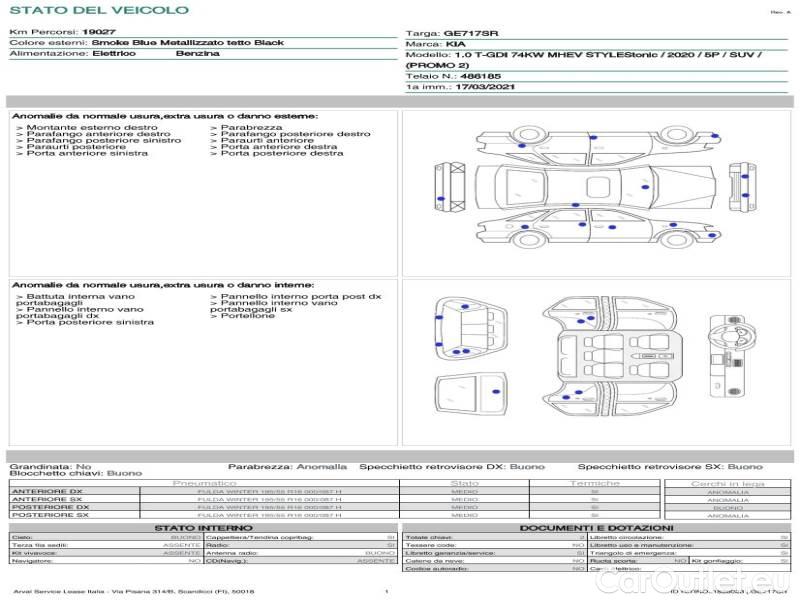Click the Km Percorsi 19027 value
The width and height of the screenshot is (800, 600).
click(98, 33)
